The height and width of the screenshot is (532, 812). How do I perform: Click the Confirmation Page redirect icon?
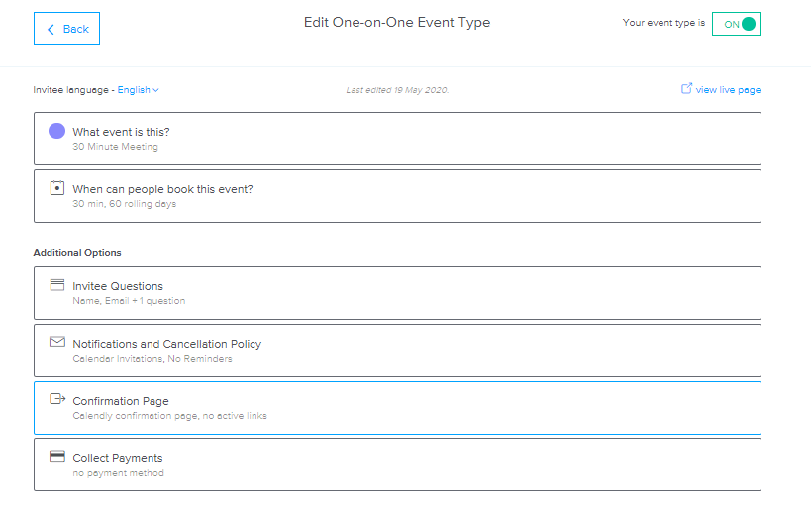point(57,399)
